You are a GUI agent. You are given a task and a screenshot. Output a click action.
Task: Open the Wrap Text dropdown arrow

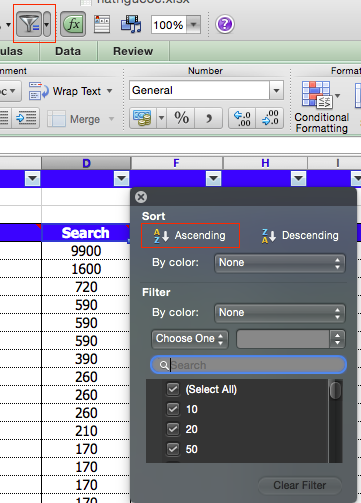coord(109,91)
